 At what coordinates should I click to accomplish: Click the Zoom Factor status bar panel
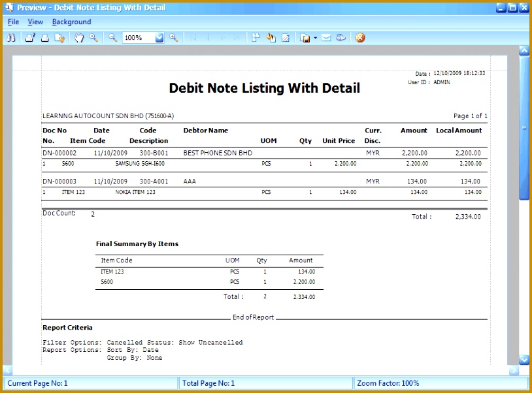click(x=438, y=385)
